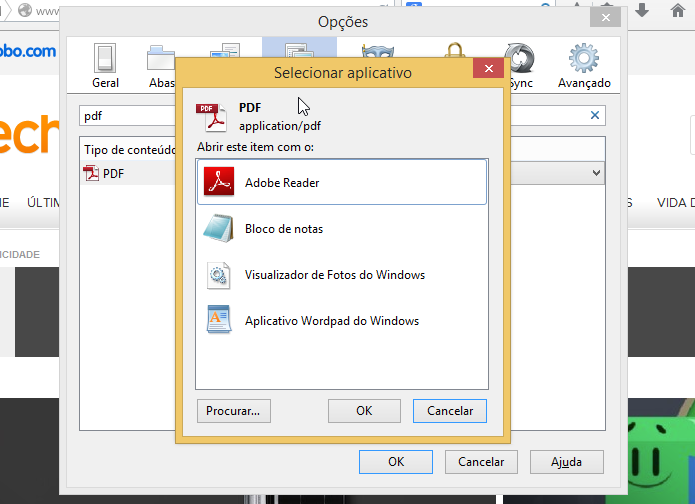Pick Visualizador de Fotos do Windows icon
695x504 pixels.
(x=219, y=275)
